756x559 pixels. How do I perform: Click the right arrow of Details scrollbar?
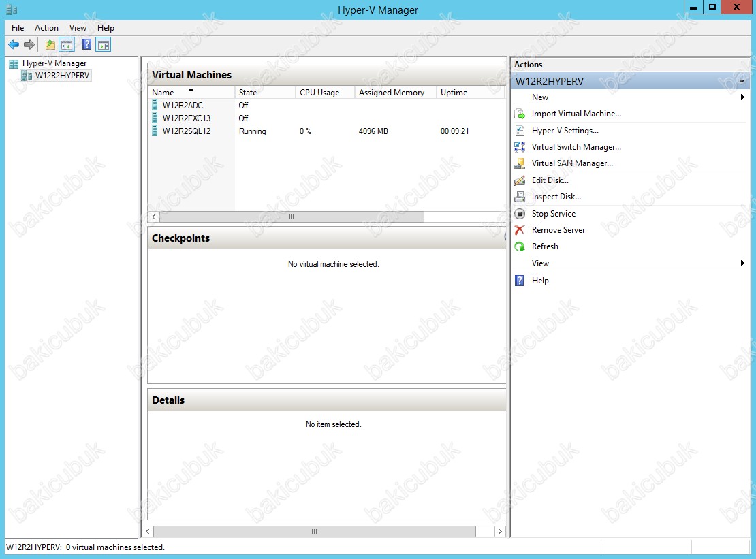[x=500, y=531]
